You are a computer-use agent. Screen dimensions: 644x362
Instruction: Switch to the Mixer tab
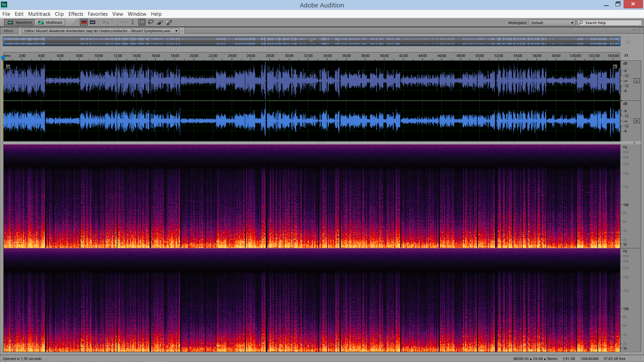coord(9,31)
